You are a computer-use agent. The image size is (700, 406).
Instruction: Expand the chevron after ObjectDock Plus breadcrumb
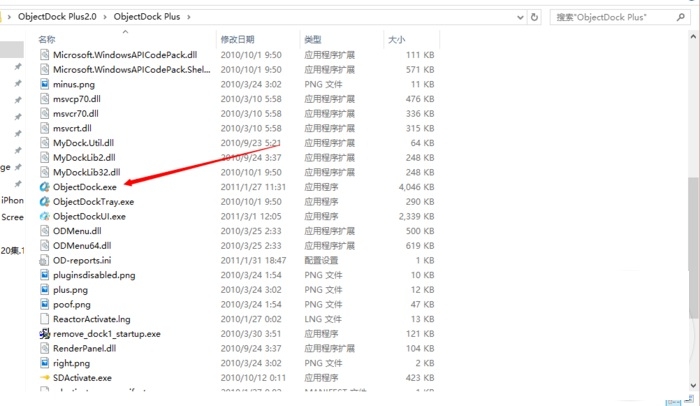tap(189, 17)
